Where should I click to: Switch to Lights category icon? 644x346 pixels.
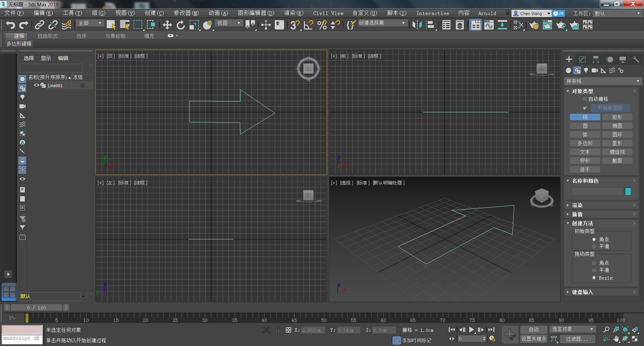tap(586, 70)
